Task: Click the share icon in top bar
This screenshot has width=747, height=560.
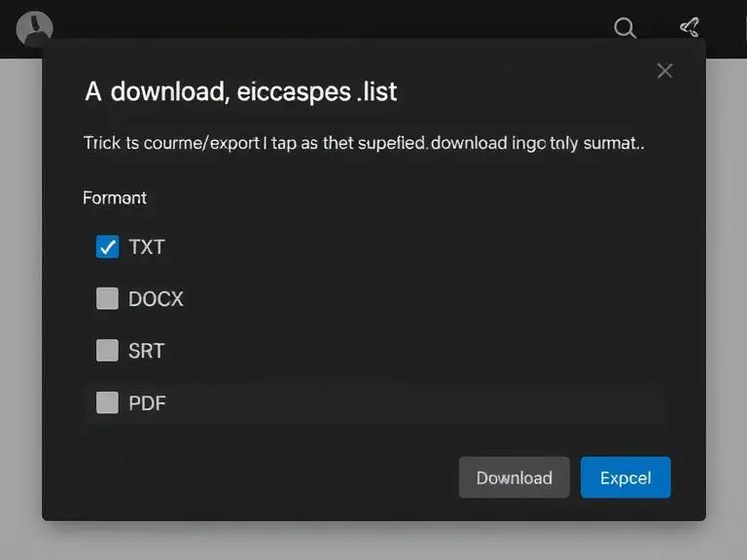Action: [x=690, y=27]
